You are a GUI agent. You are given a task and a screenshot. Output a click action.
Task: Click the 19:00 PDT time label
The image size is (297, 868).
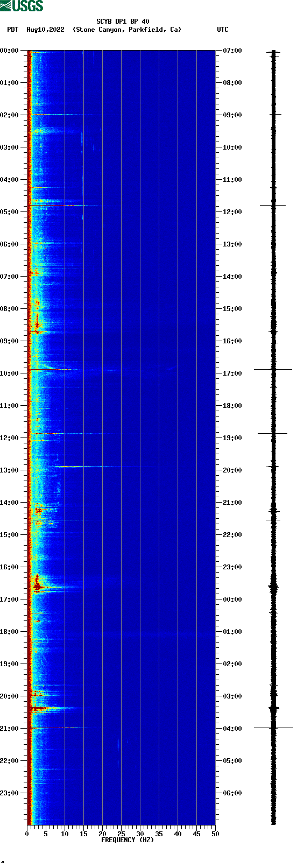click(10, 664)
